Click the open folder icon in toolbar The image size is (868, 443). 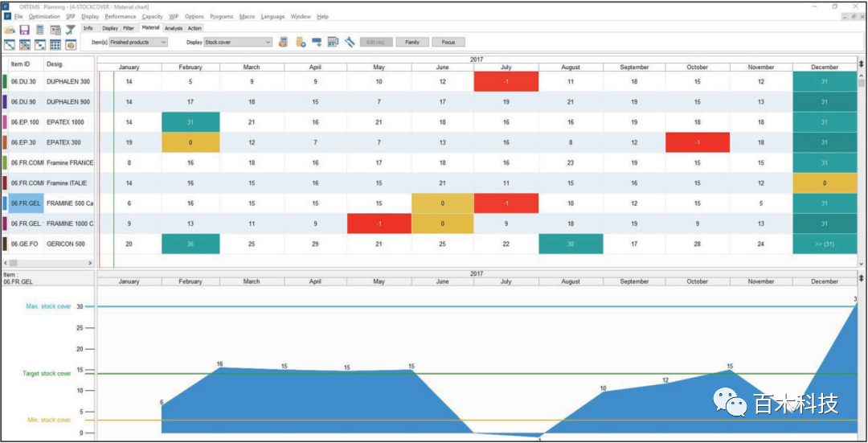pos(10,30)
